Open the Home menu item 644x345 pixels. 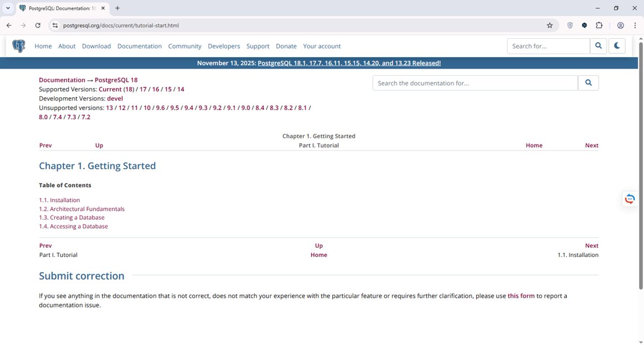pyautogui.click(x=43, y=46)
